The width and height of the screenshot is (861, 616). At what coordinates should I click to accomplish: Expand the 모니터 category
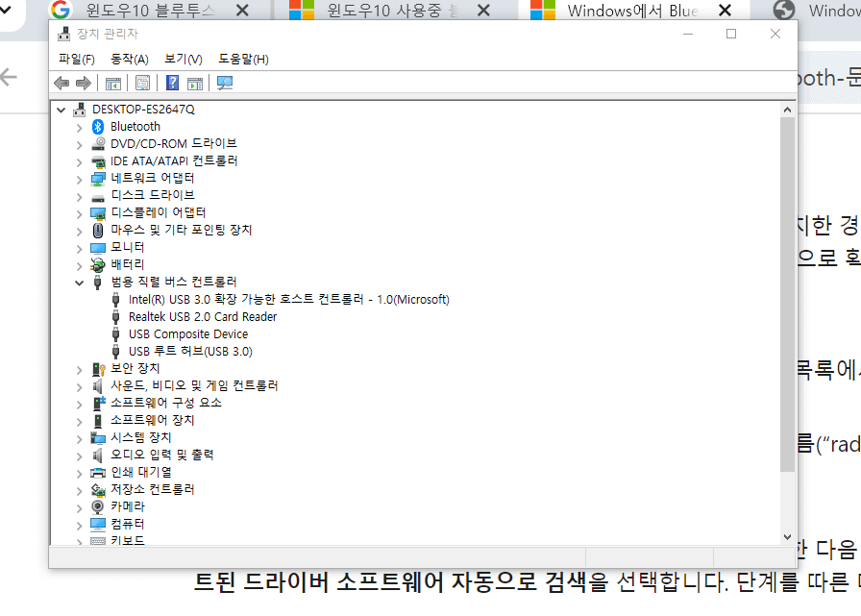pos(79,248)
